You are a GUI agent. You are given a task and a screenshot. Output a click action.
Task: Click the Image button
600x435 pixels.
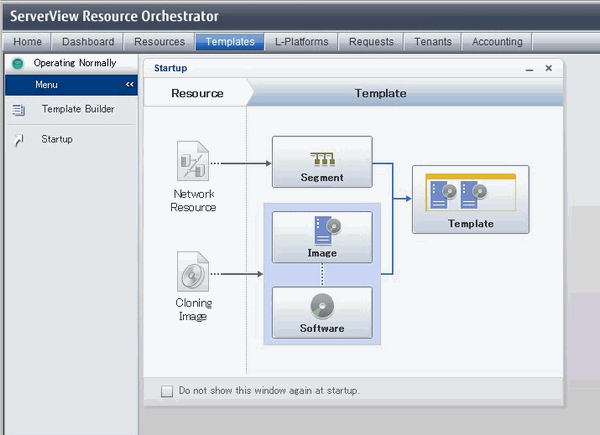click(x=322, y=237)
